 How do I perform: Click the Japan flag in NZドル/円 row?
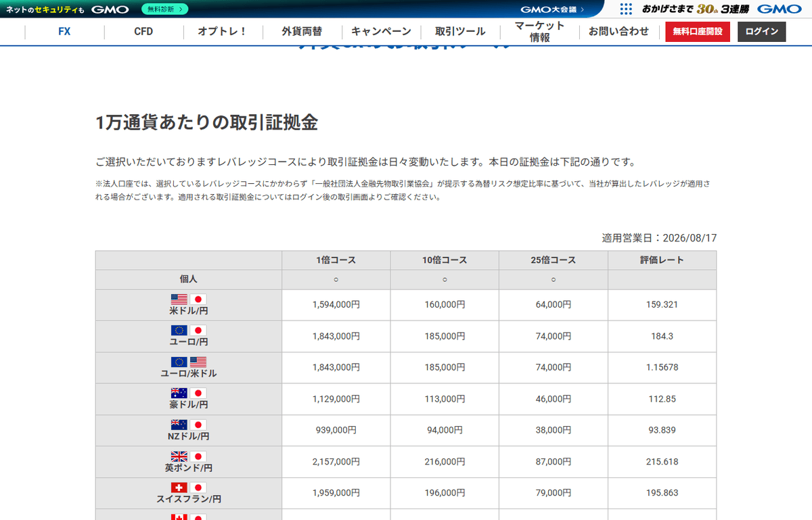(198, 425)
